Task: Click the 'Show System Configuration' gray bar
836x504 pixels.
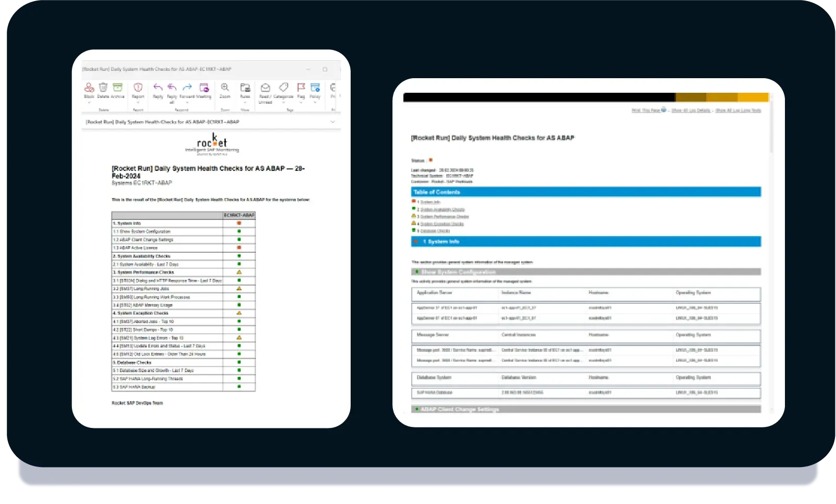Action: (x=586, y=272)
